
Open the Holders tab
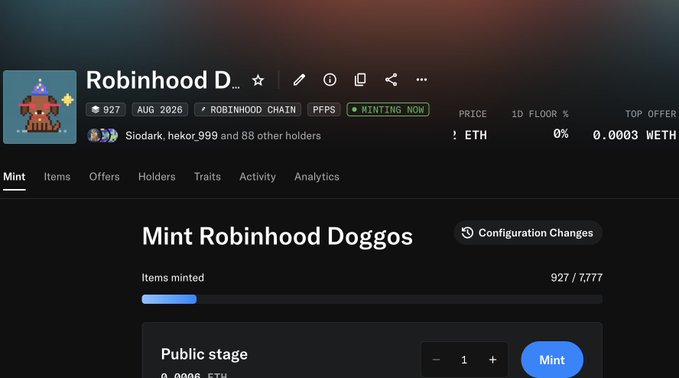coord(157,177)
